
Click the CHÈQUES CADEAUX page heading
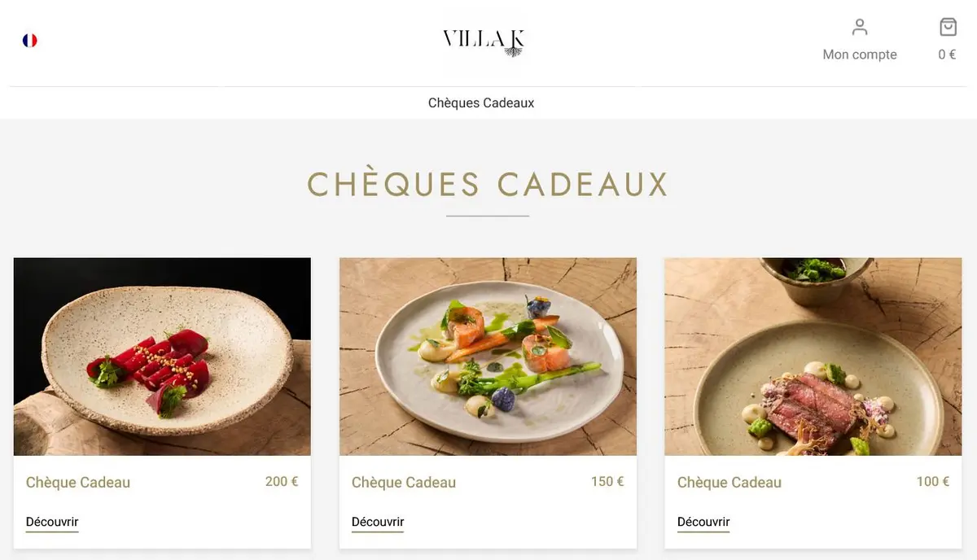tap(488, 184)
